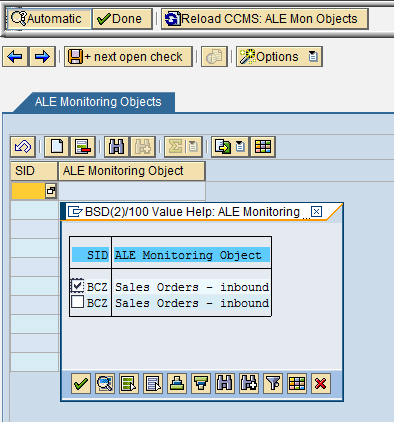Click the layout grid icon in table toolbar
Screen dimensions: 394x422
click(x=263, y=147)
